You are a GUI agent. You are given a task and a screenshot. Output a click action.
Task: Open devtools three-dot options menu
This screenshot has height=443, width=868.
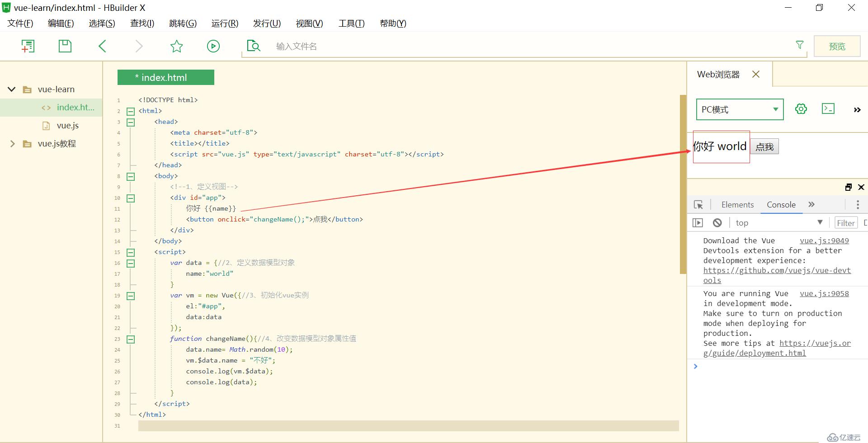pos(858,205)
